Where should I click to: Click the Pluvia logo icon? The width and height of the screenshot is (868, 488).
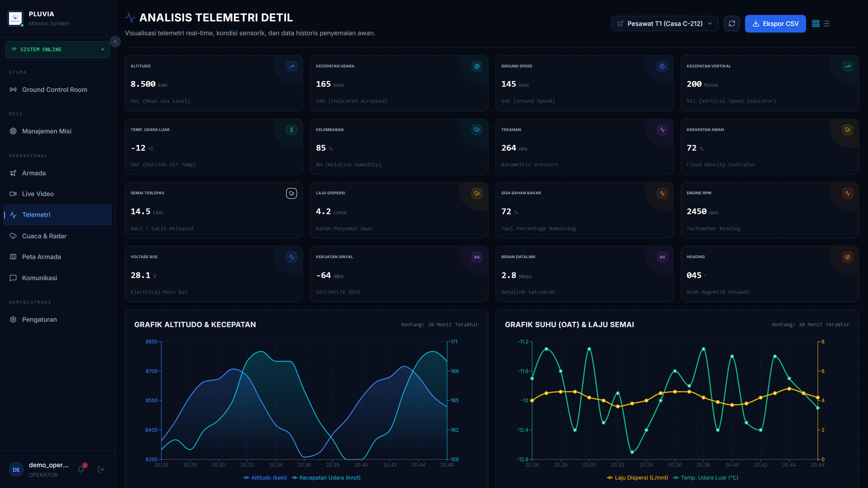tap(15, 18)
